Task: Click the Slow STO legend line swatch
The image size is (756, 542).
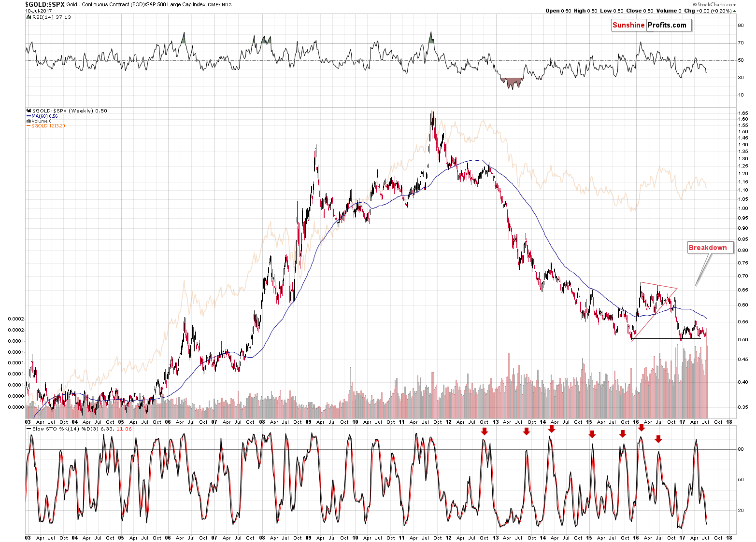Action: pyautogui.click(x=29, y=429)
